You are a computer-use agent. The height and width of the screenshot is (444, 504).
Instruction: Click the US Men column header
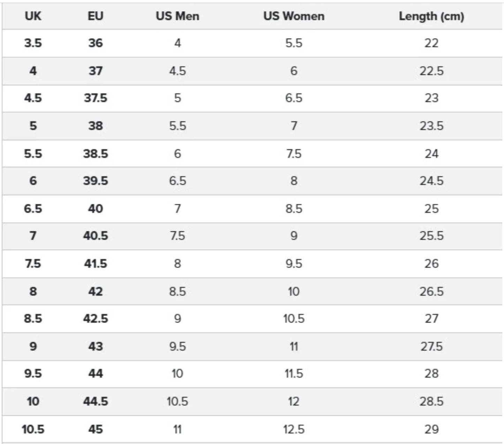[x=177, y=16]
